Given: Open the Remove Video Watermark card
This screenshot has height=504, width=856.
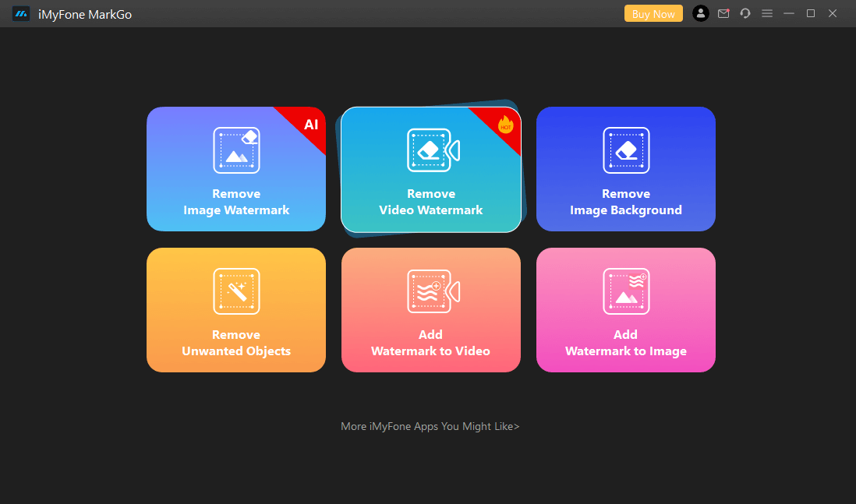Looking at the screenshot, I should click(431, 170).
